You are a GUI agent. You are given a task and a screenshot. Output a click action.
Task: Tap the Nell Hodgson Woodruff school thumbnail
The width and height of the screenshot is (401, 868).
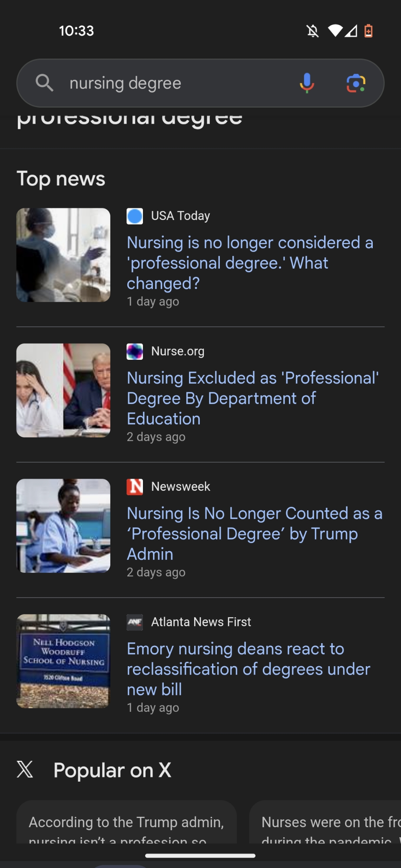pyautogui.click(x=63, y=661)
